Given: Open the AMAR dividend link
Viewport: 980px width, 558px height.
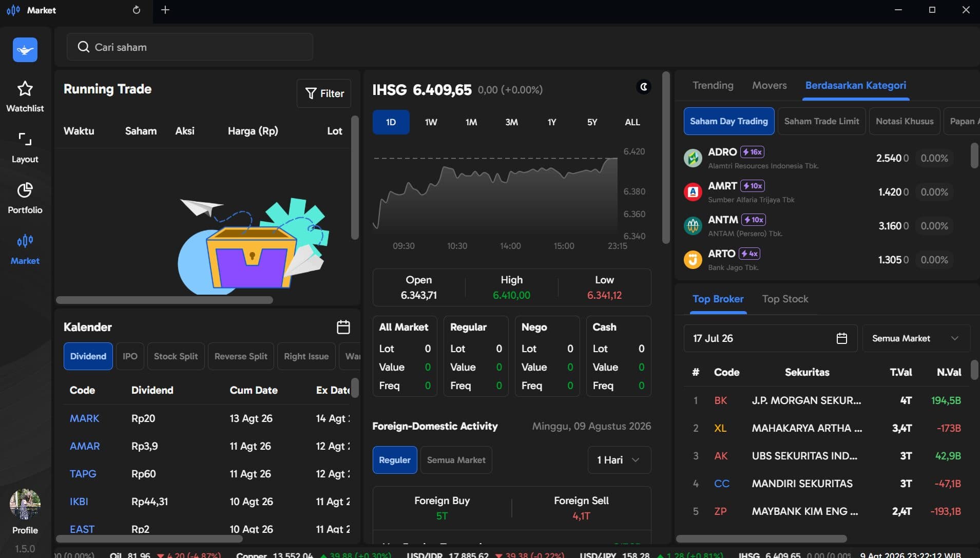Looking at the screenshot, I should point(85,446).
